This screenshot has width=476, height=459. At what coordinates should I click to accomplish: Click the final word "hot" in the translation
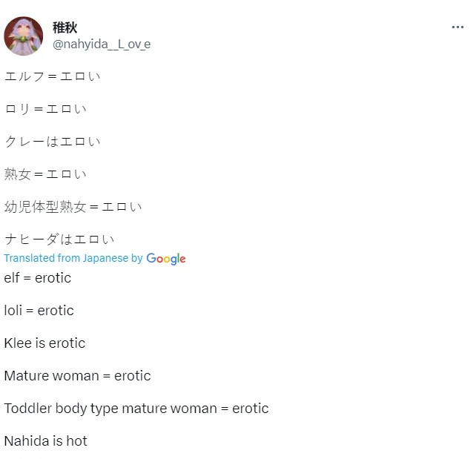coord(76,441)
